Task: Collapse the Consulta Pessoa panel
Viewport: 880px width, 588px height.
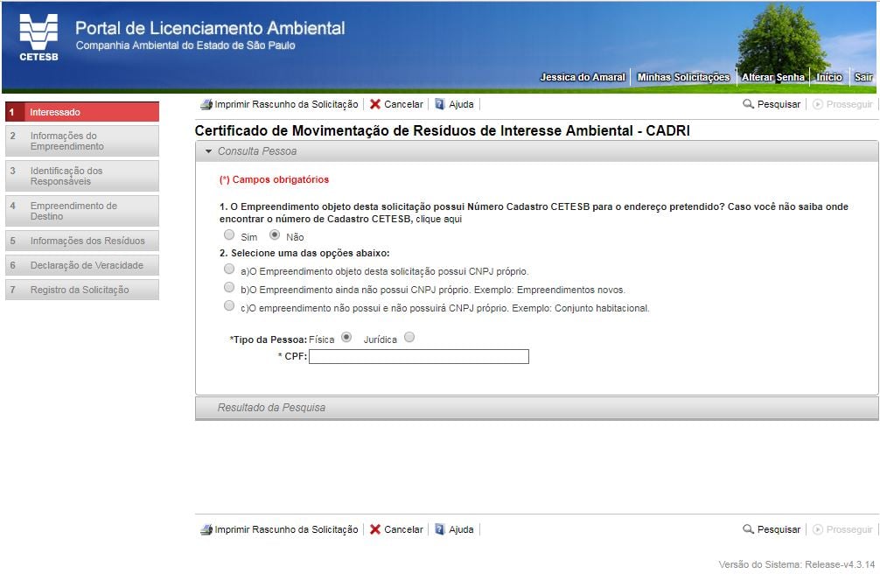Action: (x=209, y=151)
